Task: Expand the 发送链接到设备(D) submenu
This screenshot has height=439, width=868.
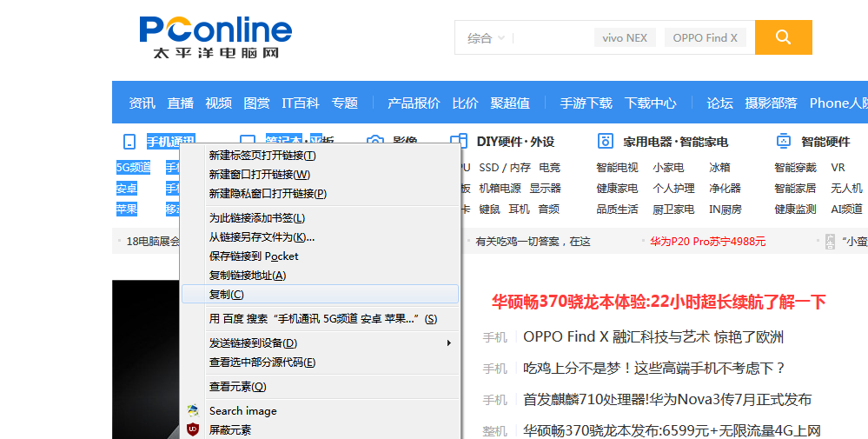Action: tap(321, 343)
